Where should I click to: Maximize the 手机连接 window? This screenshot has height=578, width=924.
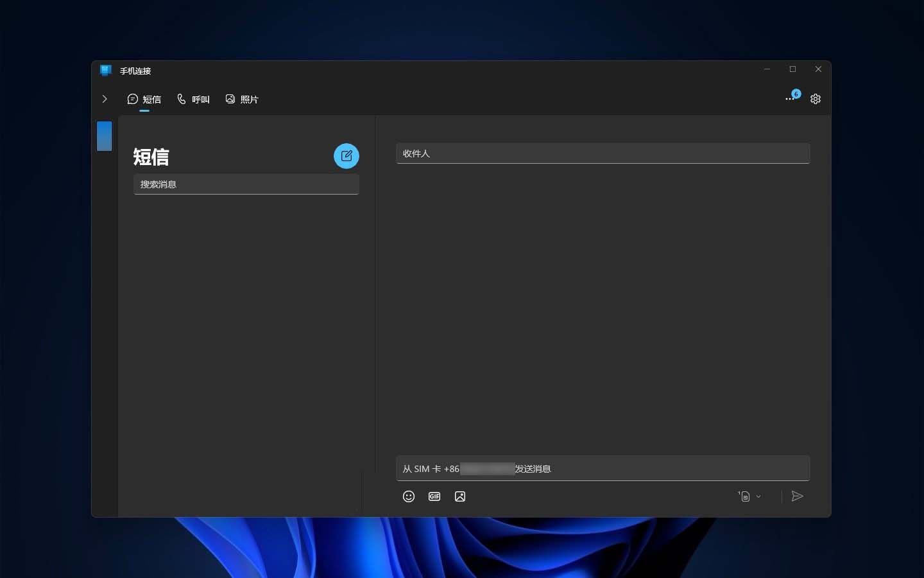(792, 69)
